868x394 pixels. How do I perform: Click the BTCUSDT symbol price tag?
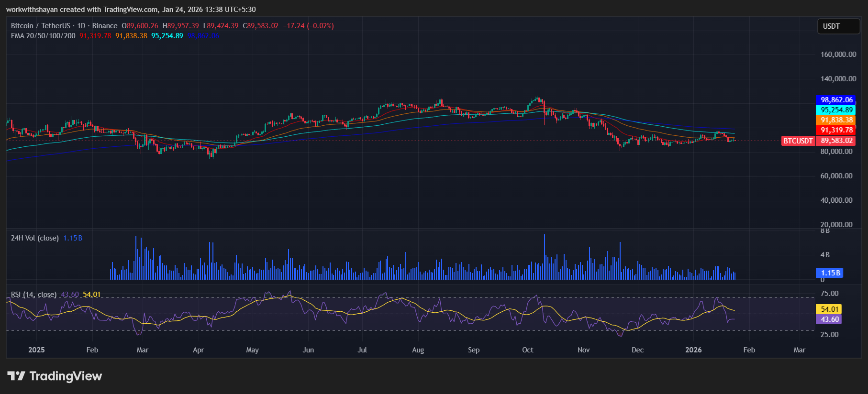pyautogui.click(x=798, y=141)
